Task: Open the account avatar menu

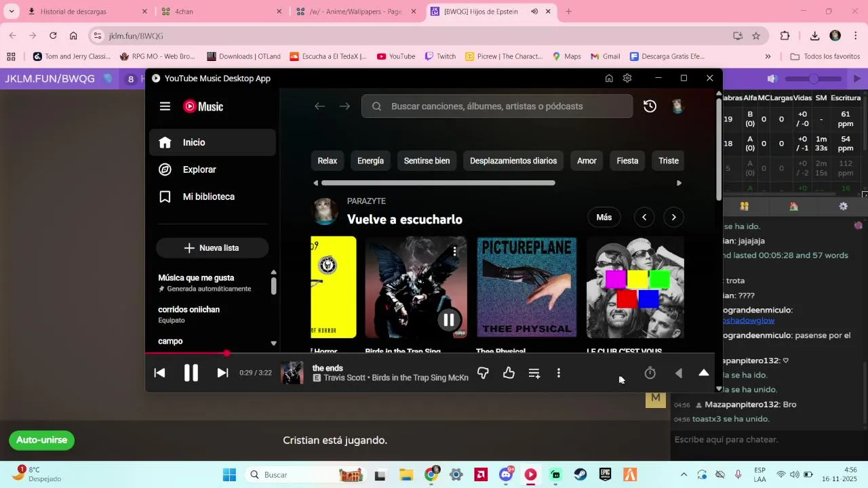Action: click(677, 106)
